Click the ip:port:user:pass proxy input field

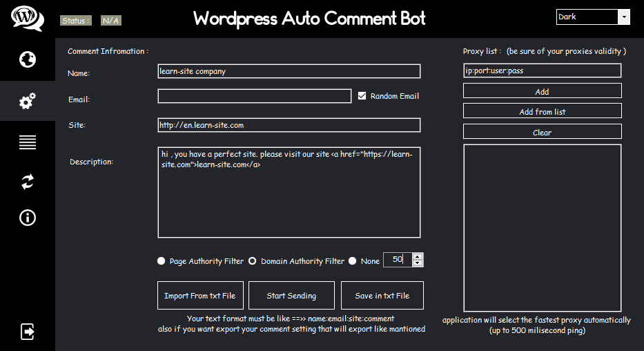542,70
